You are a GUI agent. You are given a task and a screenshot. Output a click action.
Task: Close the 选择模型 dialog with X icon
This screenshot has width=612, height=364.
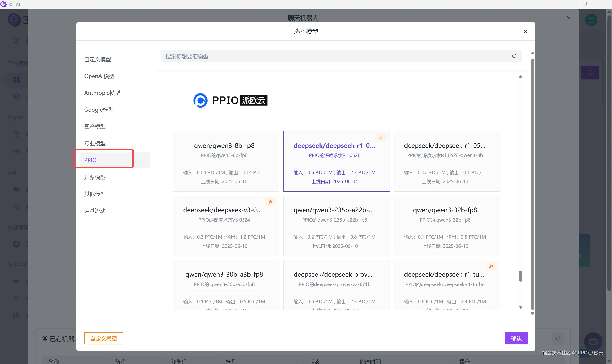tap(525, 31)
